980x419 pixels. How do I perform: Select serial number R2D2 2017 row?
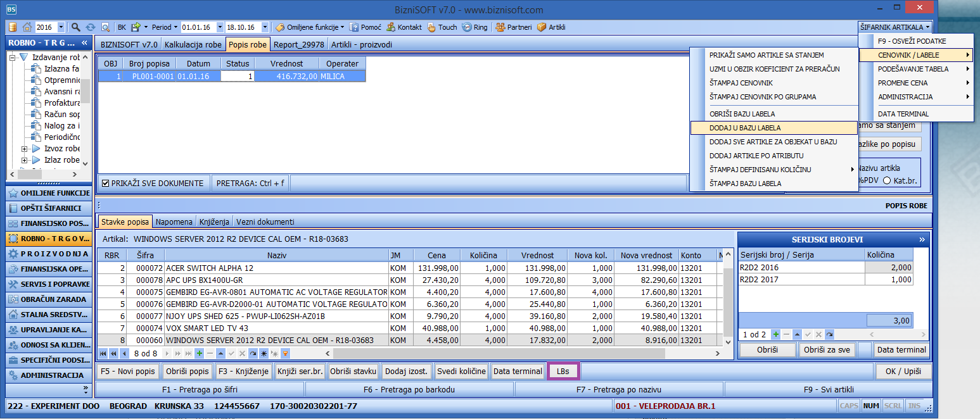pos(825,279)
